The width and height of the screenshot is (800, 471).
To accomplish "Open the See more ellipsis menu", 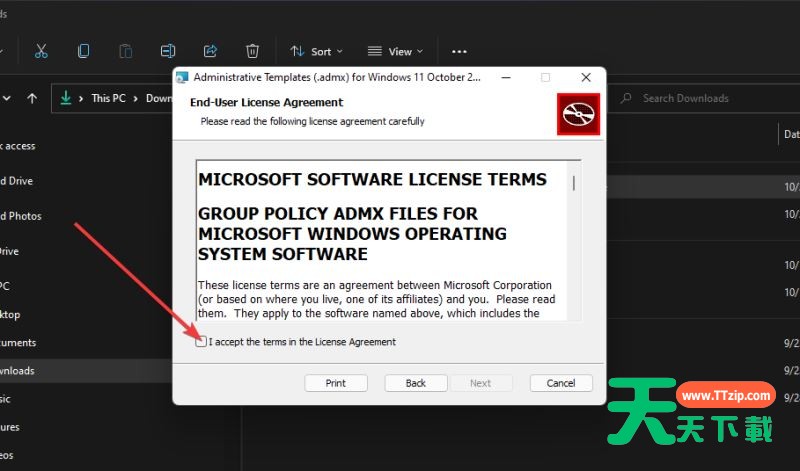I will click(x=459, y=51).
